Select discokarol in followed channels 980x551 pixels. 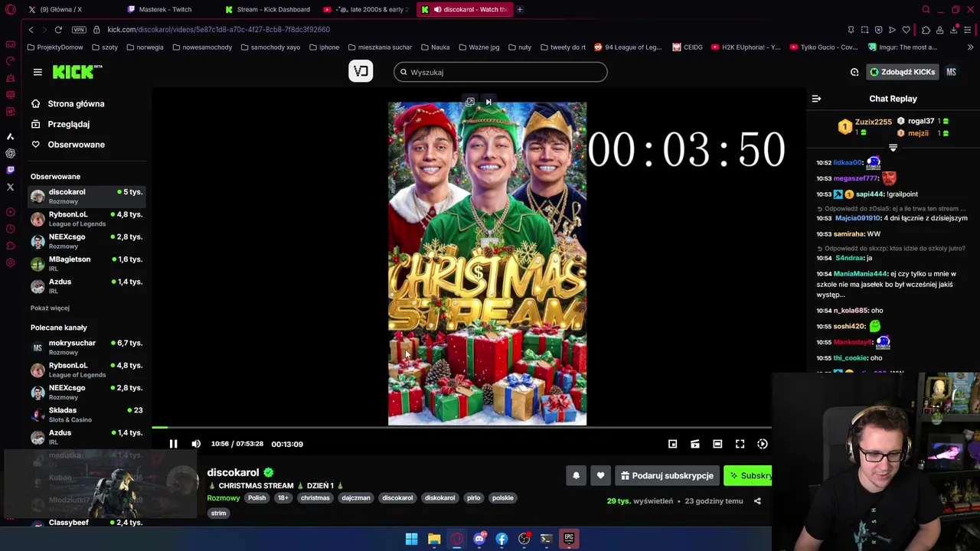pos(87,196)
